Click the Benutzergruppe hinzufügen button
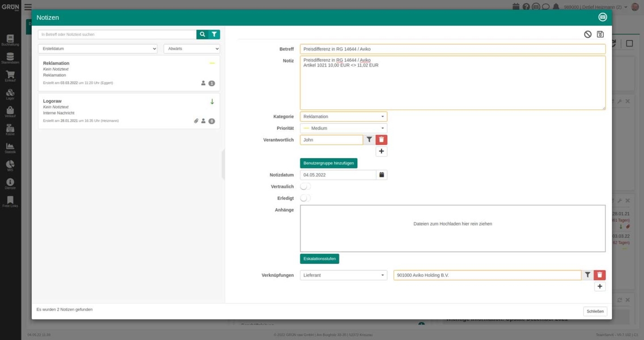Viewport: 644px width, 340px height. point(329,163)
